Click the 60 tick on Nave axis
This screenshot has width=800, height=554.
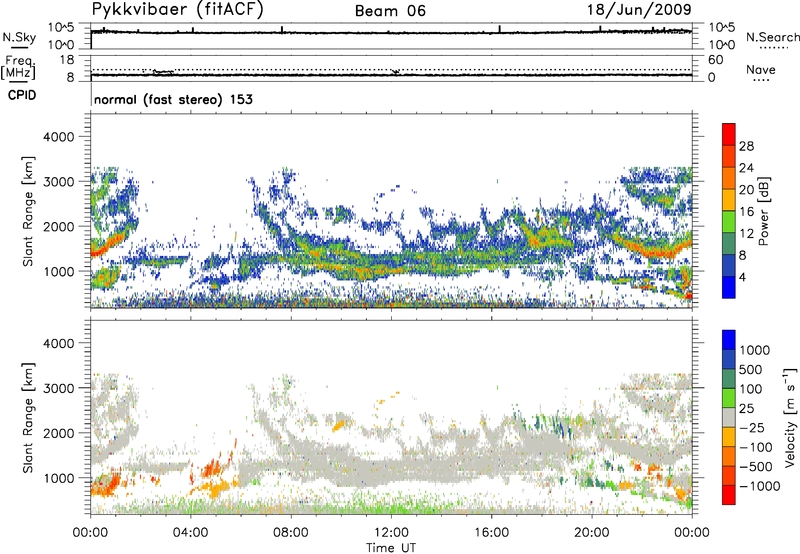pyautogui.click(x=716, y=60)
